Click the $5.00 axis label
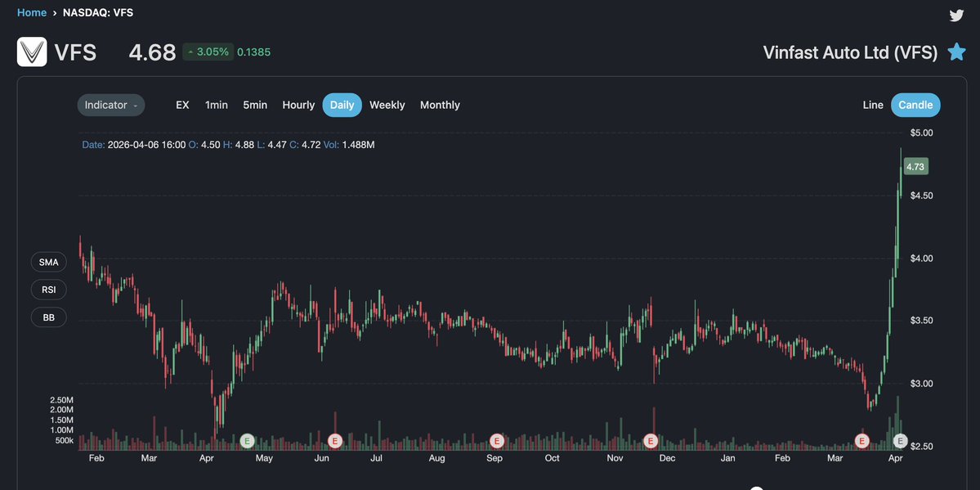 [x=921, y=133]
